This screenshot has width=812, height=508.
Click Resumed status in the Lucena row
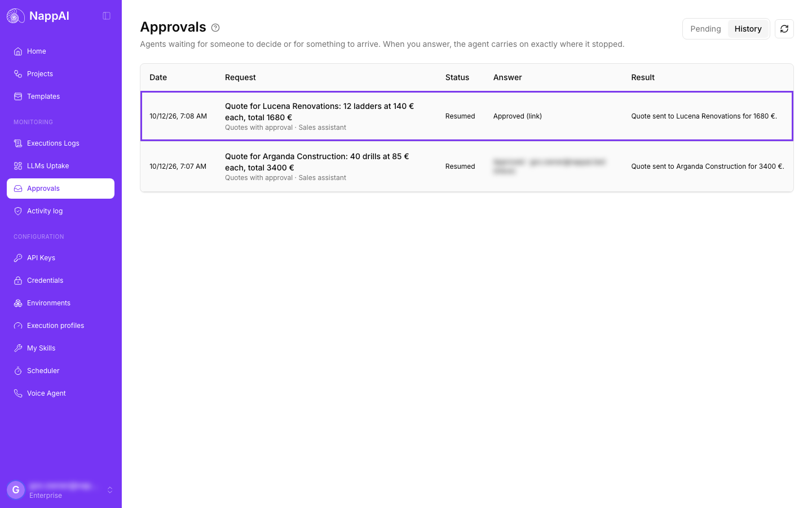tap(460, 116)
